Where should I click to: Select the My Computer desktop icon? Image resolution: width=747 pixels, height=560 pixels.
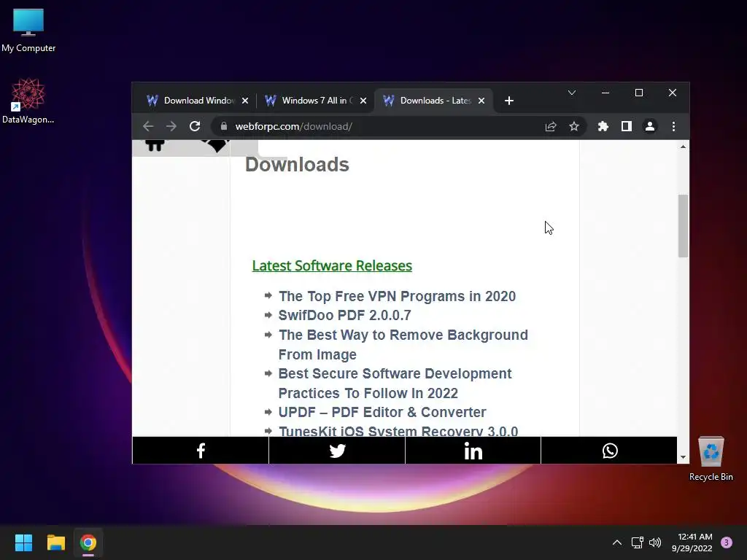tap(28, 31)
